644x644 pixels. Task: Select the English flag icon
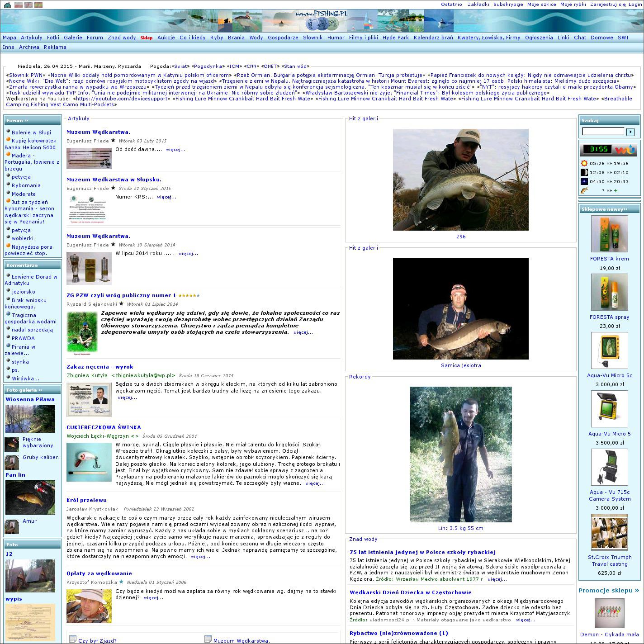[x=28, y=5]
